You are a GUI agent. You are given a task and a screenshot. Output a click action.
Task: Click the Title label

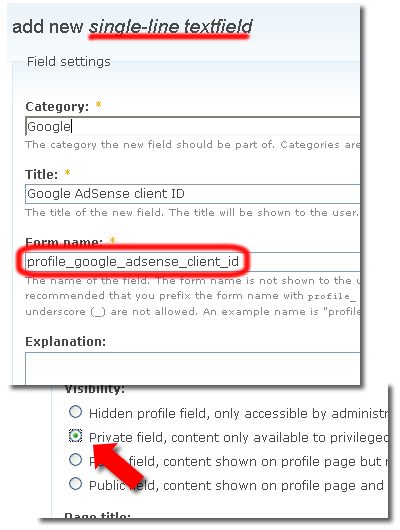pos(42,175)
